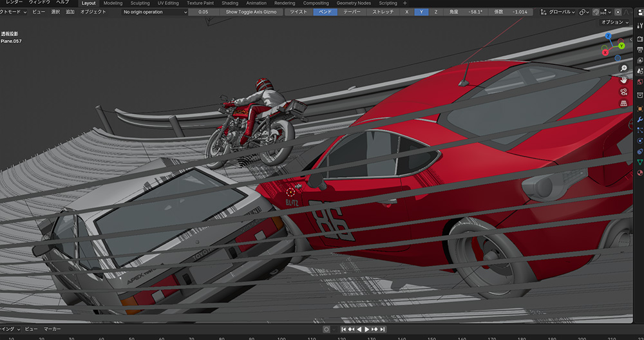Switch to the Shading workspace tab

click(x=230, y=3)
